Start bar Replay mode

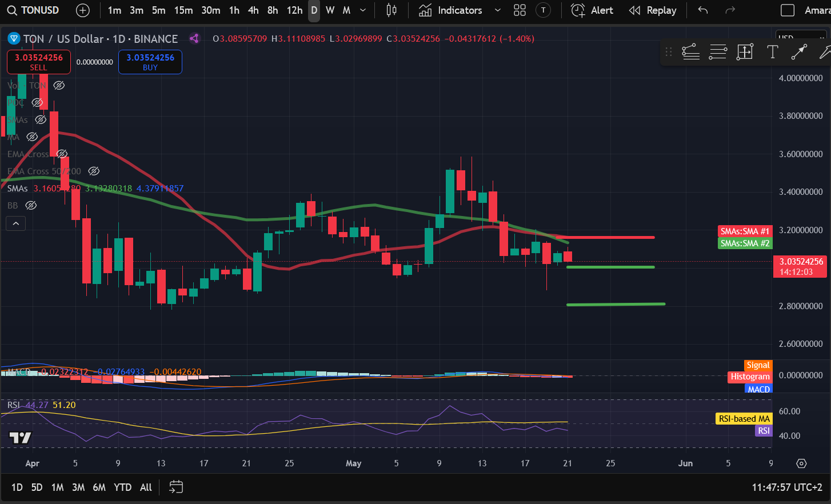tap(653, 10)
